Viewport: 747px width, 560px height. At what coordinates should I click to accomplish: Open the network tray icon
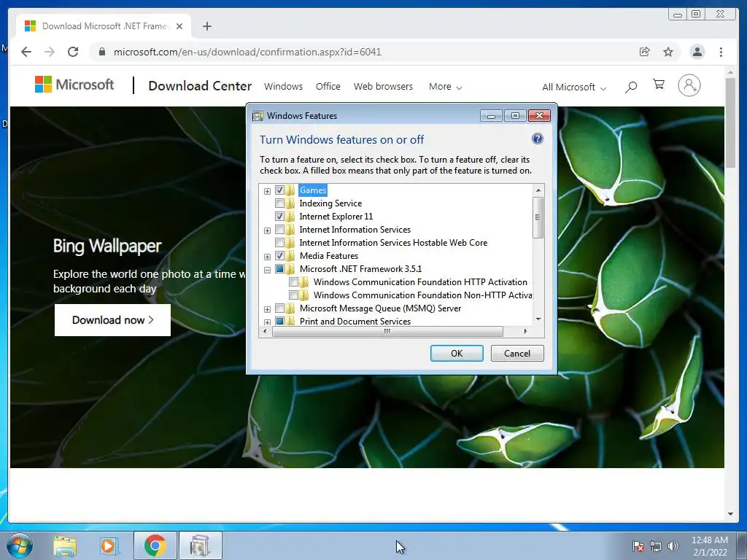656,546
